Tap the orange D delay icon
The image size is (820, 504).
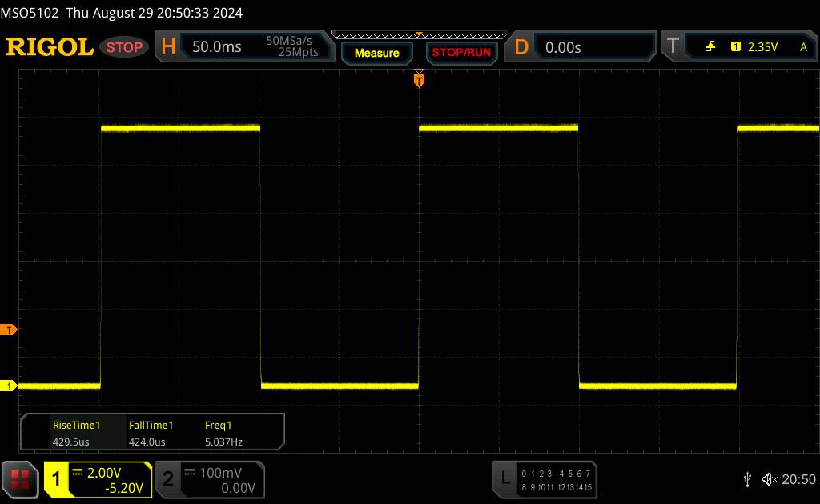pos(521,47)
